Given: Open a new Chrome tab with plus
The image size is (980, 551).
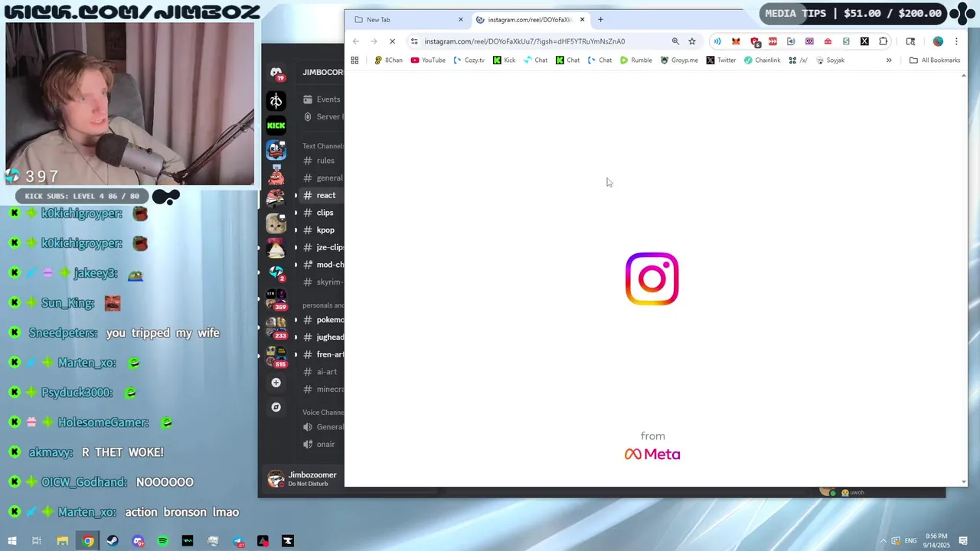Looking at the screenshot, I should pyautogui.click(x=600, y=20).
